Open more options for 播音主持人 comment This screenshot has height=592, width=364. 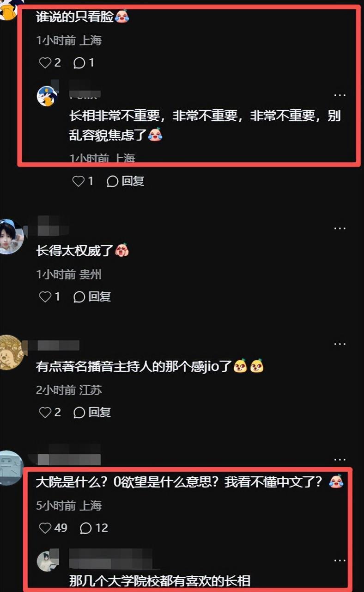point(340,344)
